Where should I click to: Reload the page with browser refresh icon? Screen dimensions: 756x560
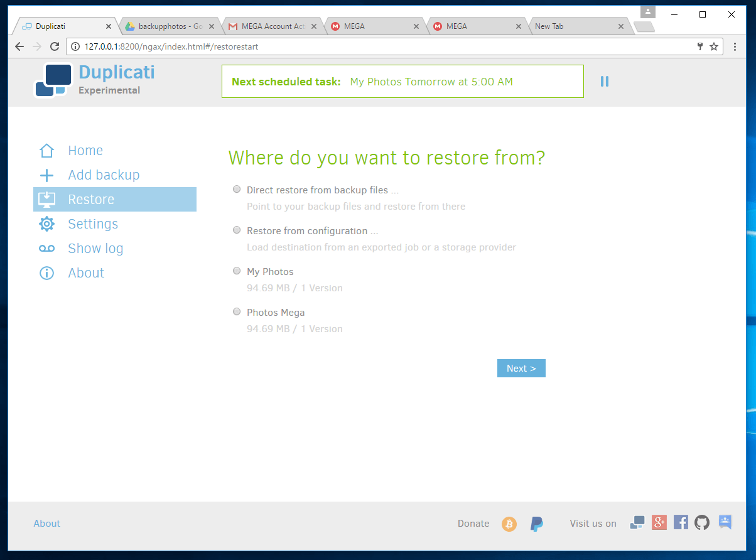(x=55, y=46)
